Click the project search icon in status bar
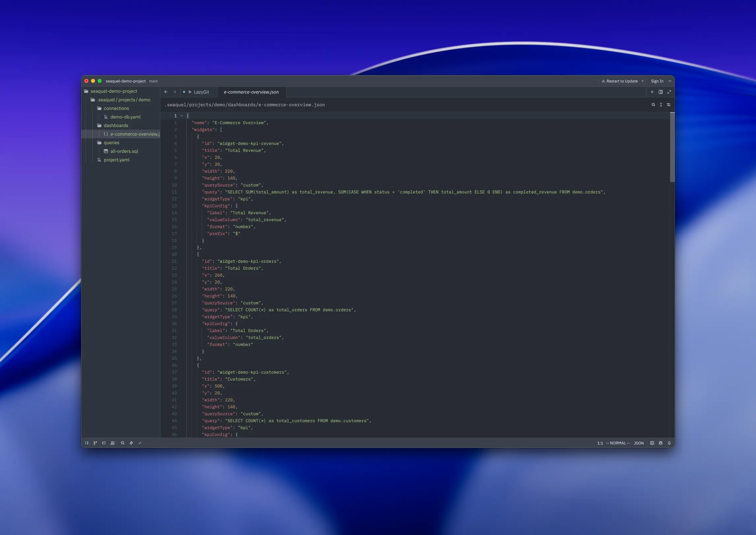Screen dimensions: 756x535 pyautogui.click(x=123, y=443)
